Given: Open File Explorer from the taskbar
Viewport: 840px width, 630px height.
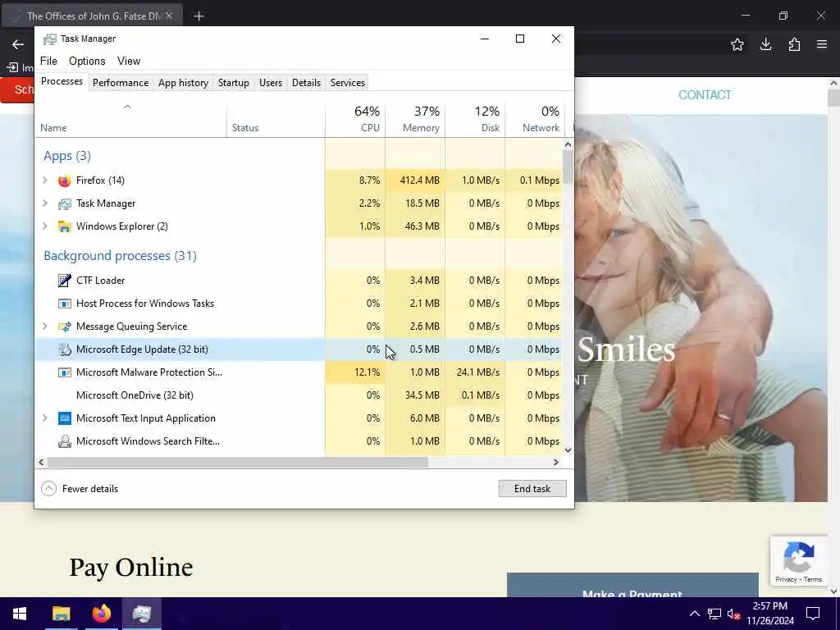Looking at the screenshot, I should coord(61,614).
